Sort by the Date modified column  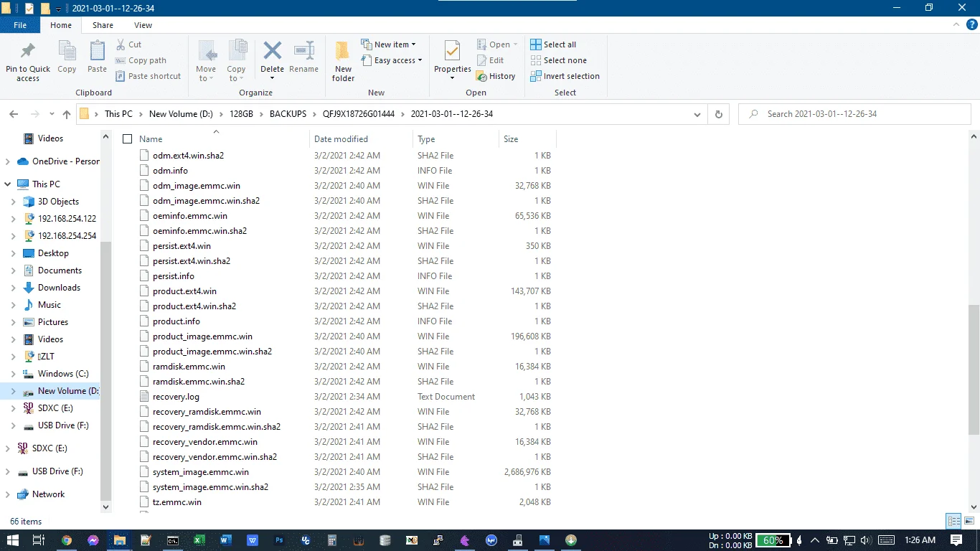point(341,139)
